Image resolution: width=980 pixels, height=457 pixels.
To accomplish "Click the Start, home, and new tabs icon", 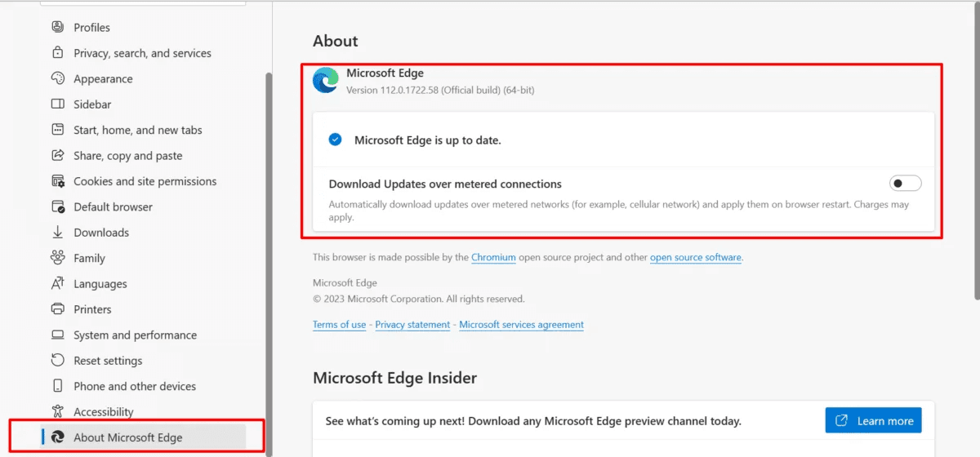I will click(57, 130).
